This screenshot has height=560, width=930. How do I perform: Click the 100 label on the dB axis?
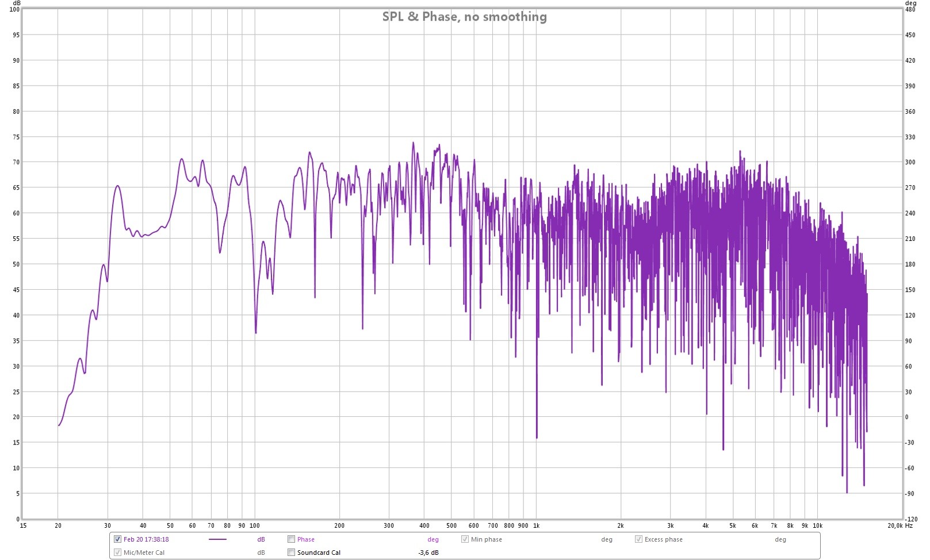[14, 9]
